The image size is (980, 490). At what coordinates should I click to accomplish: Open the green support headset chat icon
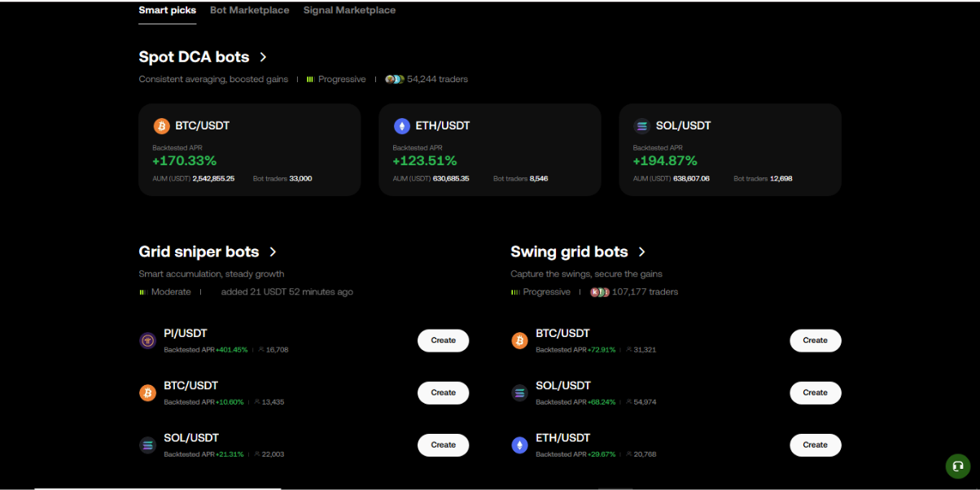957,466
